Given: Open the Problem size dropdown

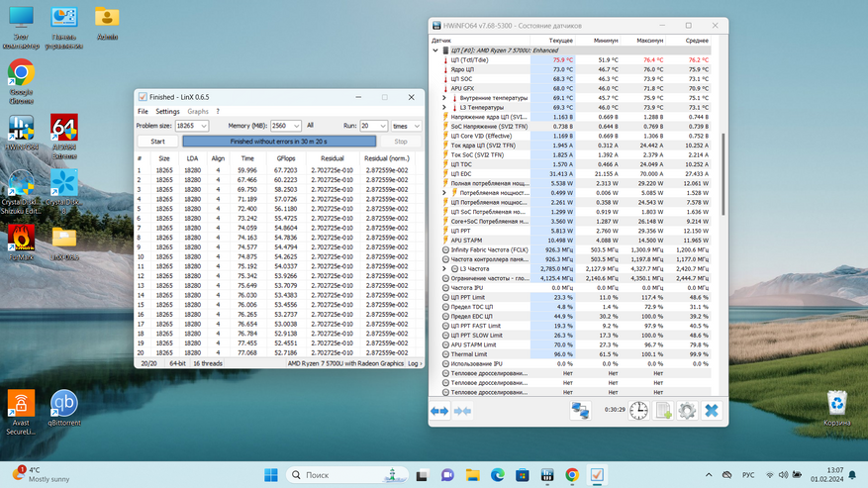Looking at the screenshot, I should click(x=204, y=126).
